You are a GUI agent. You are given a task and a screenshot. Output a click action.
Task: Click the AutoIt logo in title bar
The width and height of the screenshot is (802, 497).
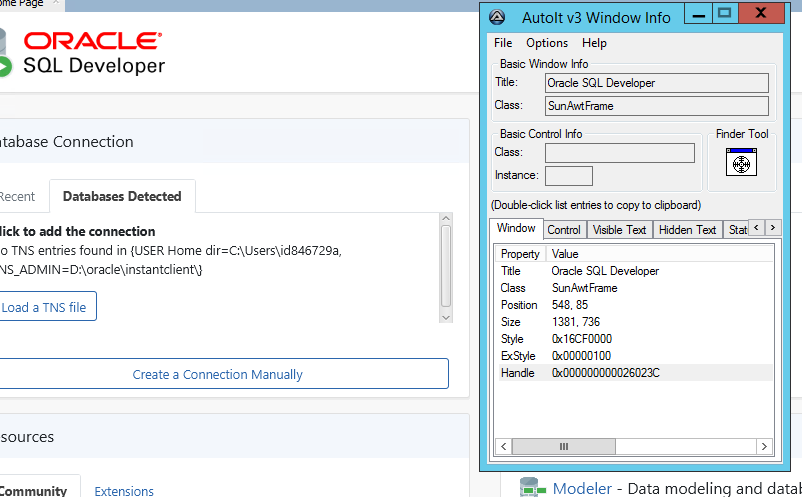tap(497, 17)
